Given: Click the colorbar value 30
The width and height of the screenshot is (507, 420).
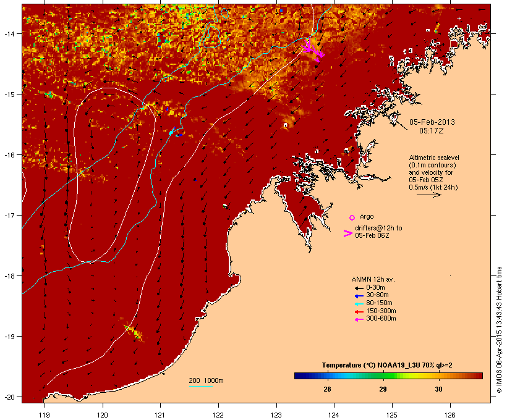Looking at the screenshot, I should pyautogui.click(x=438, y=389).
